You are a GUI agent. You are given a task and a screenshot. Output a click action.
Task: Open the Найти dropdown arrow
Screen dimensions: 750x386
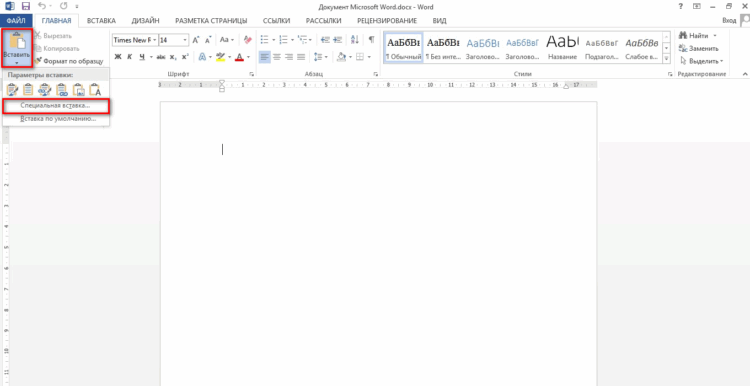715,36
